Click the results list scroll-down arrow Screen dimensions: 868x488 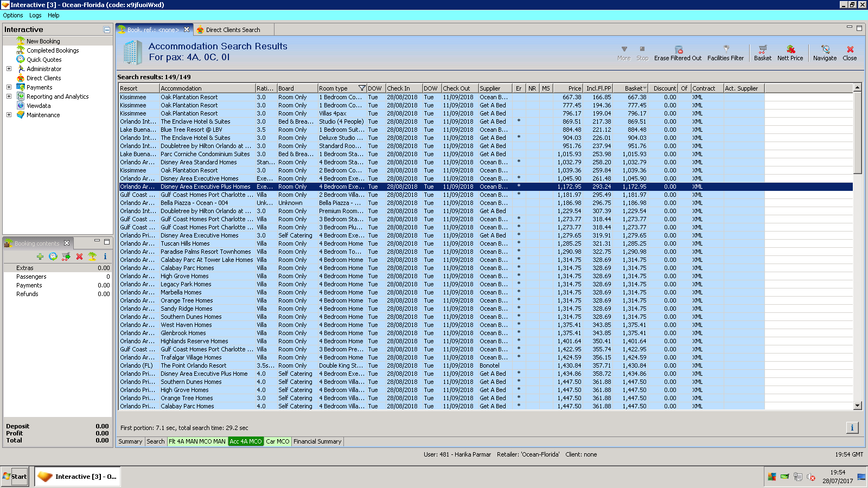857,406
